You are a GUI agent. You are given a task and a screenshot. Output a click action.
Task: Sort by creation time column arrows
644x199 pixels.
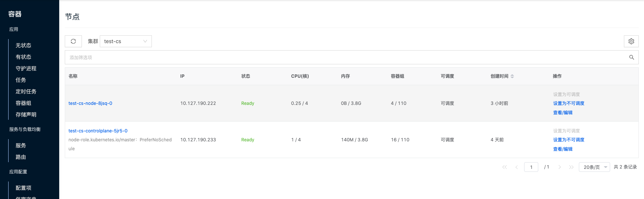(x=512, y=76)
